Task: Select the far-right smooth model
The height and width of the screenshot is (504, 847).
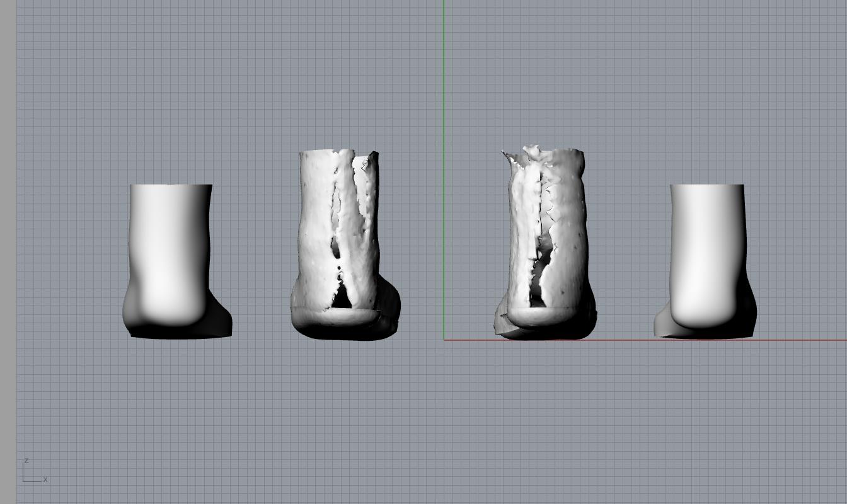Action: pyautogui.click(x=707, y=252)
